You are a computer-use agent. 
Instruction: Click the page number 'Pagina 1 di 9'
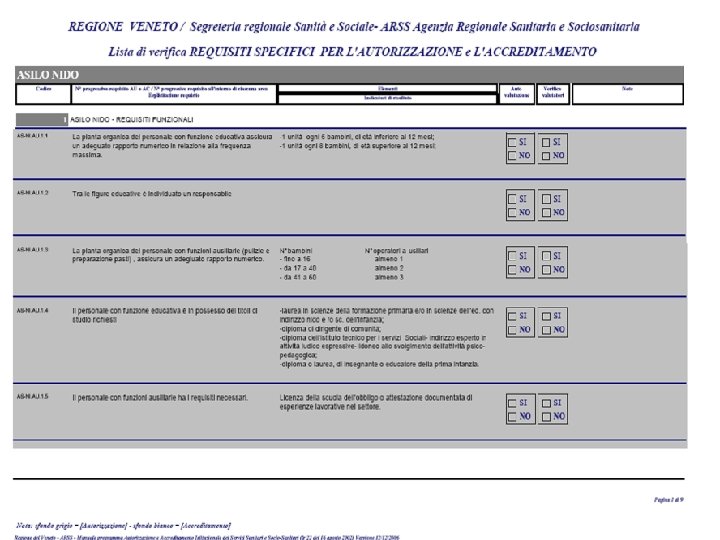pyautogui.click(x=669, y=500)
